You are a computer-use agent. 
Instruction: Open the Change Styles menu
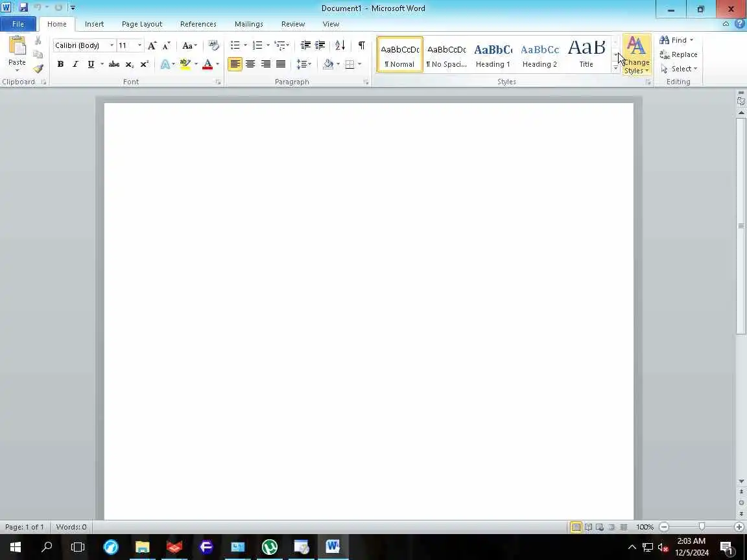(637, 54)
